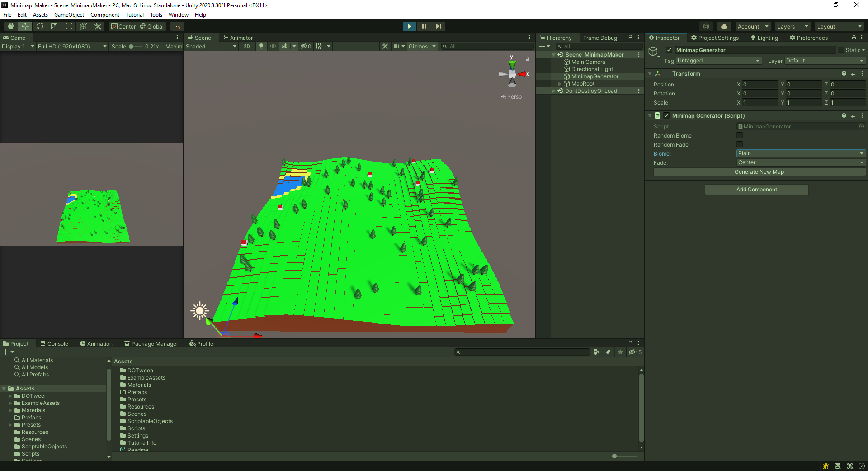The width and height of the screenshot is (868, 471).
Task: Click Generate New Map button
Action: [x=759, y=172]
